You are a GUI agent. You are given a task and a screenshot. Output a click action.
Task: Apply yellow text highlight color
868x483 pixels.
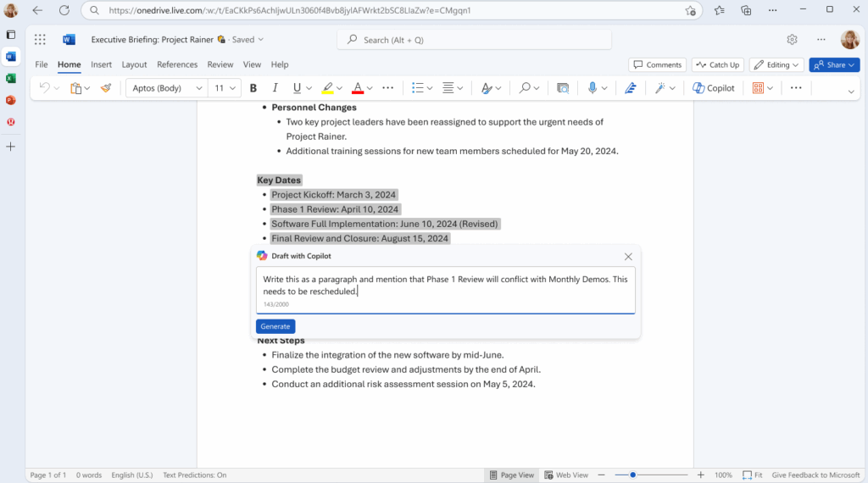pos(327,88)
